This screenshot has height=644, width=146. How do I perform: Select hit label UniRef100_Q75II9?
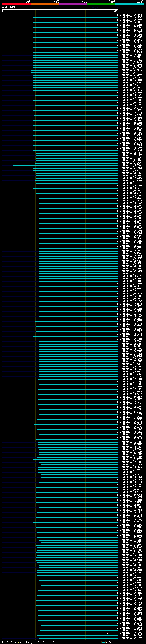point(131,70)
